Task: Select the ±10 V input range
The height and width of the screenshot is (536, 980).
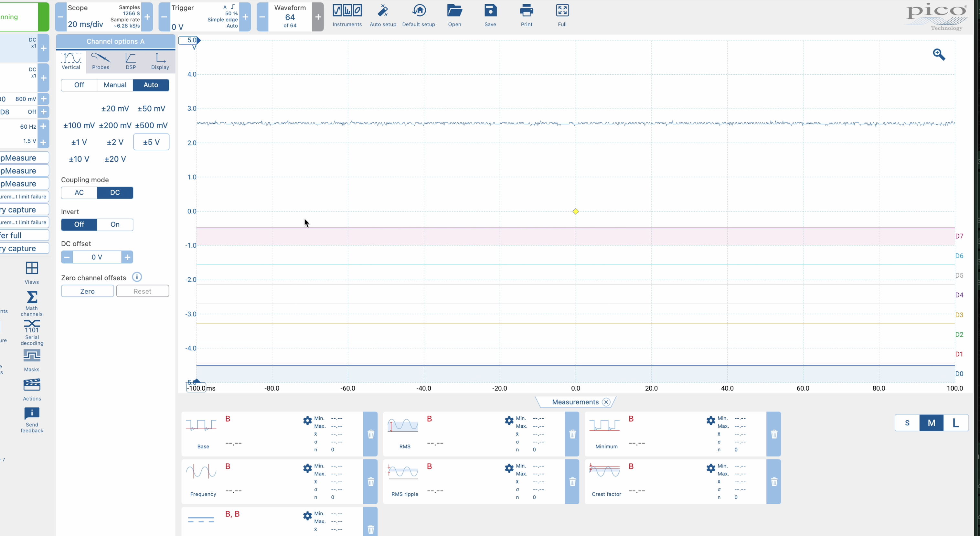Action: coord(79,159)
